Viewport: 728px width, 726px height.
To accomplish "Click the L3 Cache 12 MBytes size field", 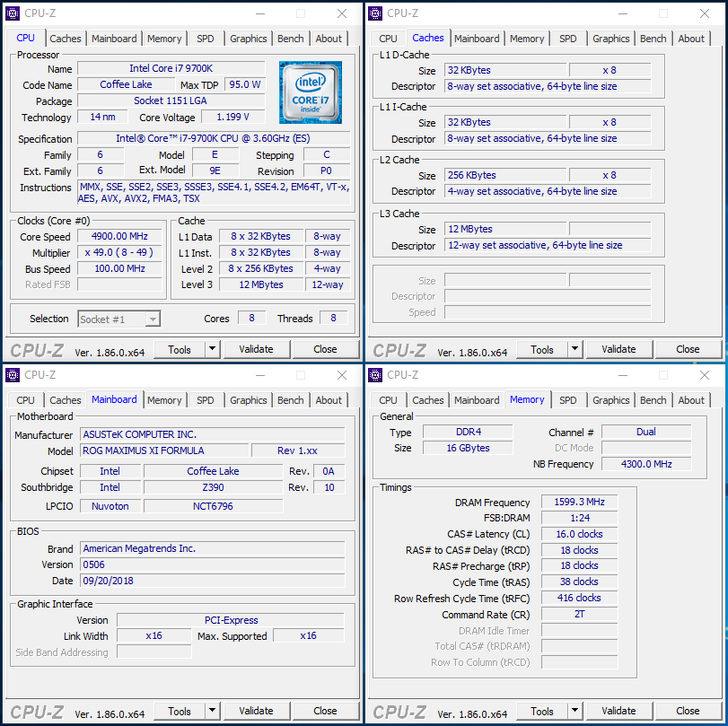I will tap(505, 229).
